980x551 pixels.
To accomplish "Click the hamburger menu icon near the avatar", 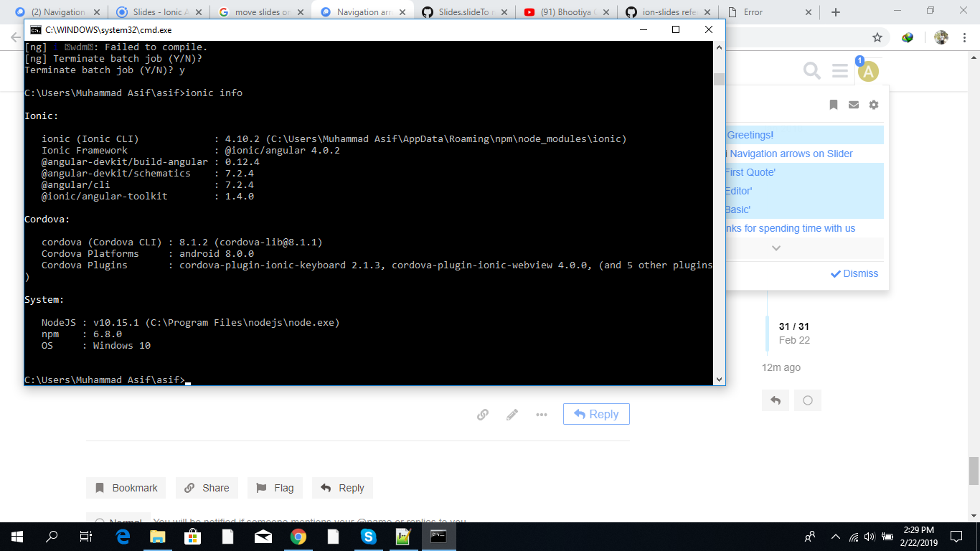I will tap(839, 70).
